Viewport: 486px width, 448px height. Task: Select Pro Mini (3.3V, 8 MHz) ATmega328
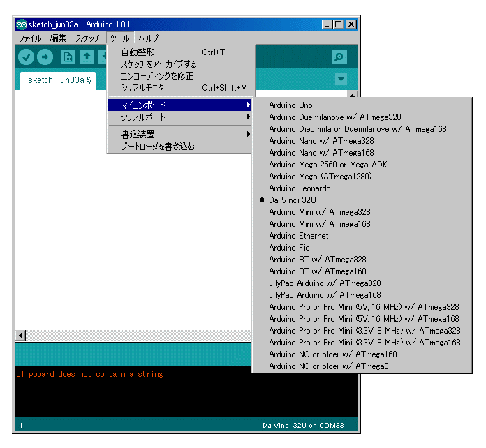tap(362, 331)
